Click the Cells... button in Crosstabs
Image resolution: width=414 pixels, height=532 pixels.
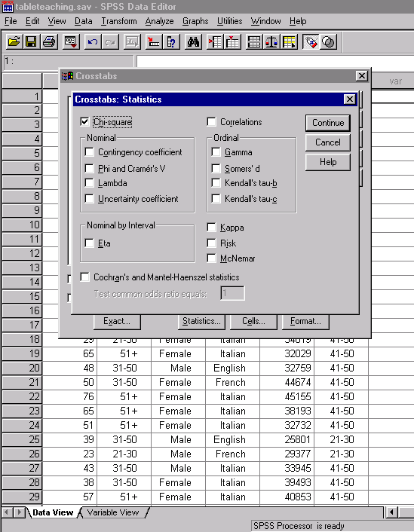tap(253, 321)
